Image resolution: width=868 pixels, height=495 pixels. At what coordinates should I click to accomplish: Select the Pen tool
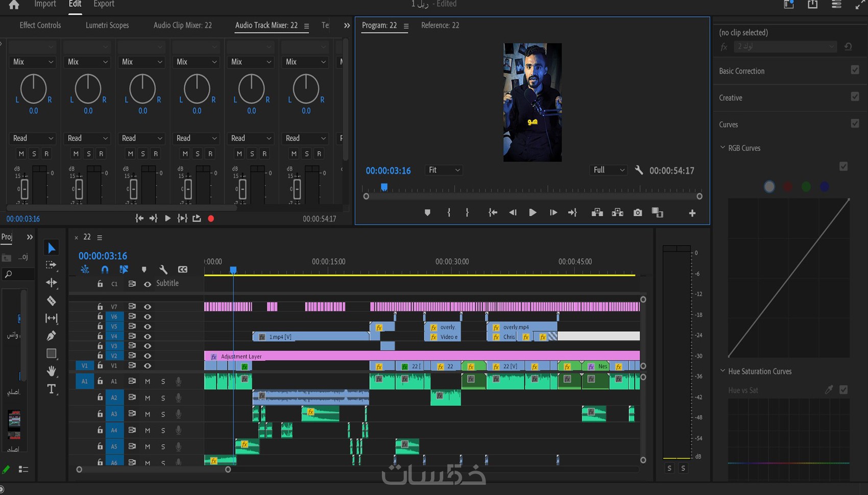(51, 336)
